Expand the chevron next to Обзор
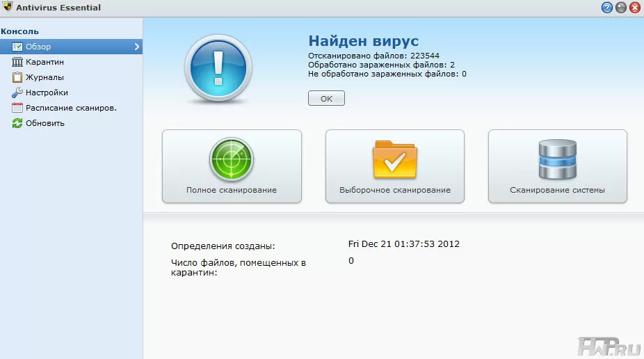This screenshot has height=359, width=644. coord(137,47)
